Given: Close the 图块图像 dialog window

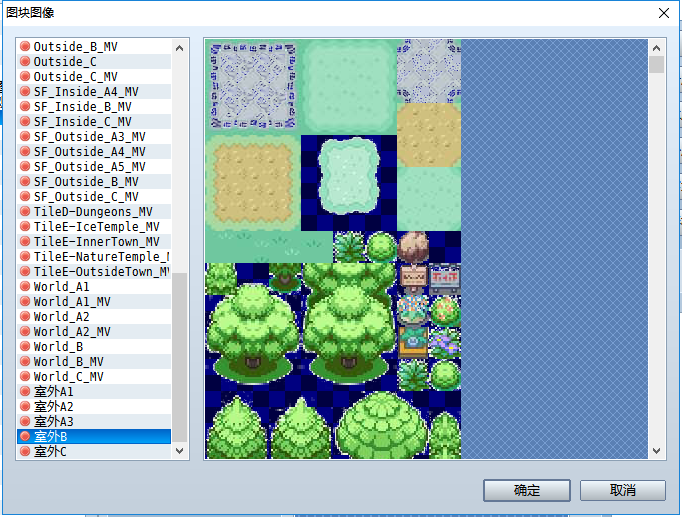Looking at the screenshot, I should click(x=664, y=13).
